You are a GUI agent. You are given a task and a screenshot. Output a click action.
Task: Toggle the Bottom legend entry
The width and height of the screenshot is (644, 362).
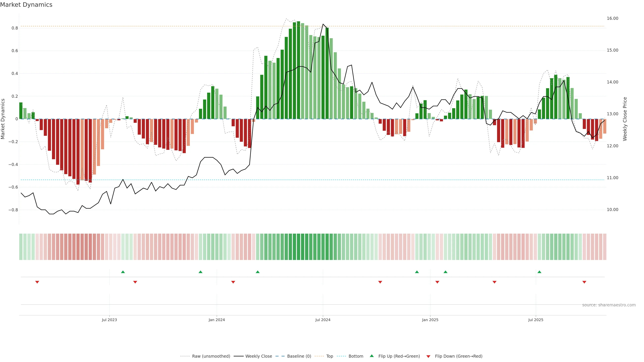[356, 356]
